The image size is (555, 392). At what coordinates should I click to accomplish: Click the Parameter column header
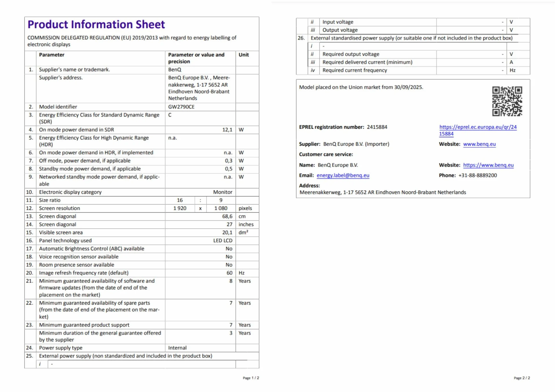tap(52, 55)
